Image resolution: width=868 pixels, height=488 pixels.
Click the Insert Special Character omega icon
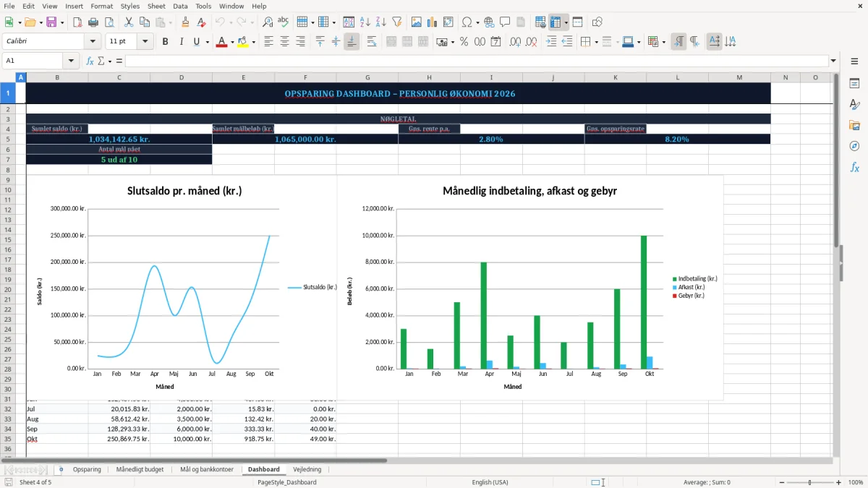click(x=467, y=22)
